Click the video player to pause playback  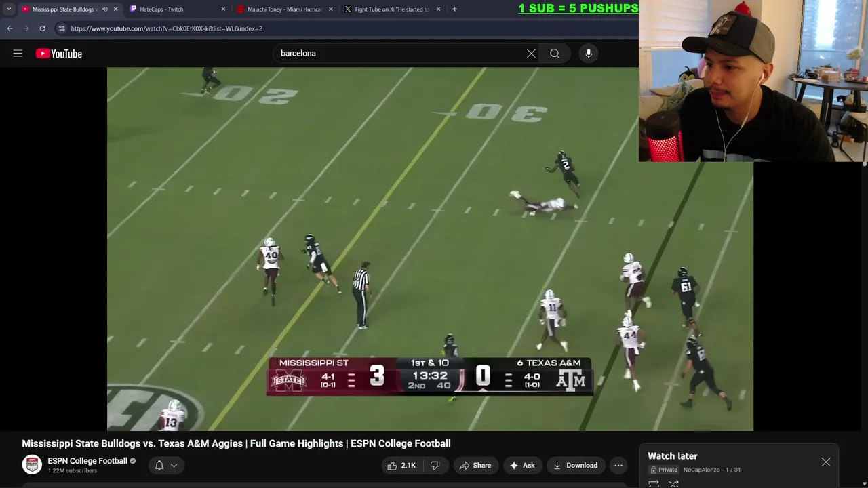pyautogui.click(x=430, y=249)
